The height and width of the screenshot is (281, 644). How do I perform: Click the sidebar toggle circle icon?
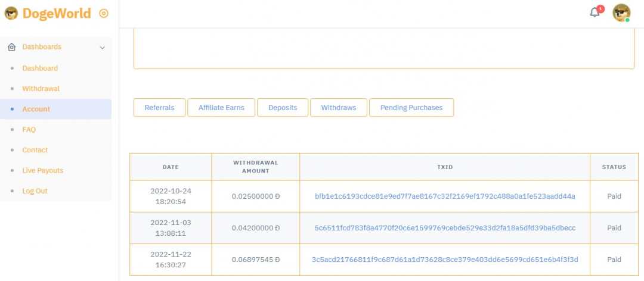104,13
